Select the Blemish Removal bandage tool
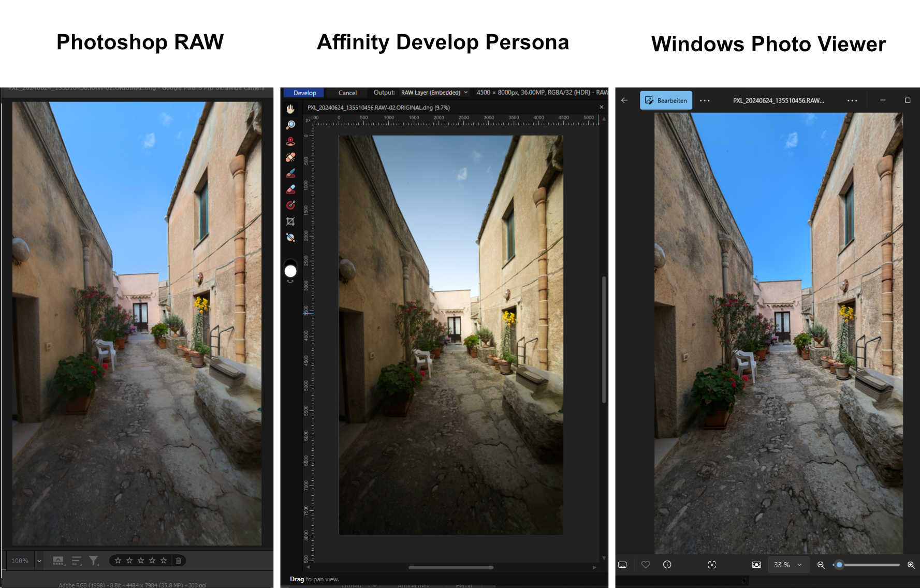The height and width of the screenshot is (588, 920). point(290,157)
